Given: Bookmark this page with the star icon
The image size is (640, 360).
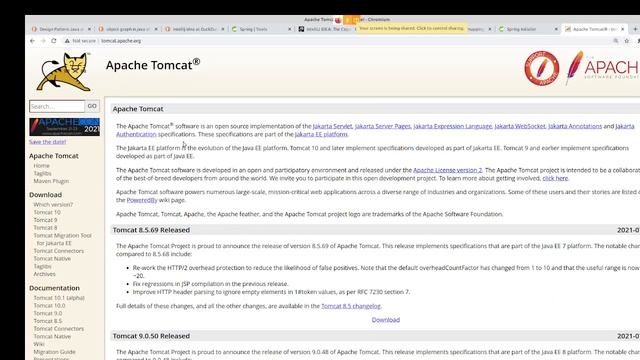Looking at the screenshot, I should [627, 41].
